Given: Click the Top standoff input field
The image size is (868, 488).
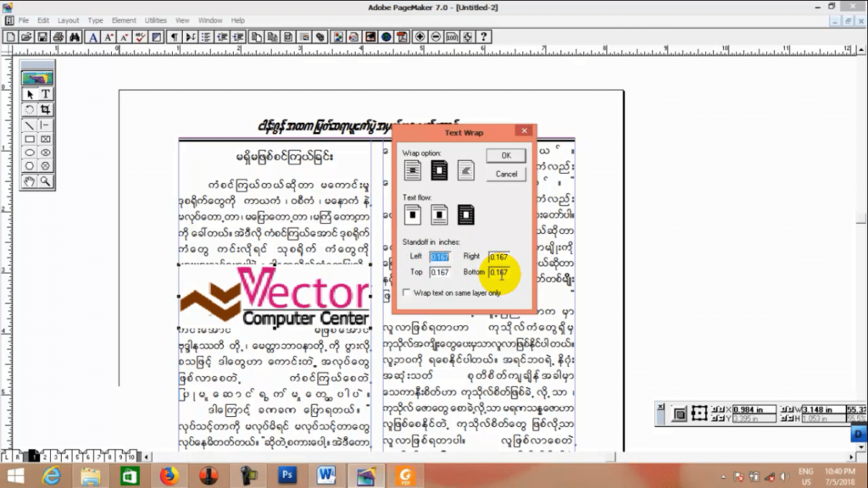Looking at the screenshot, I should coord(440,272).
